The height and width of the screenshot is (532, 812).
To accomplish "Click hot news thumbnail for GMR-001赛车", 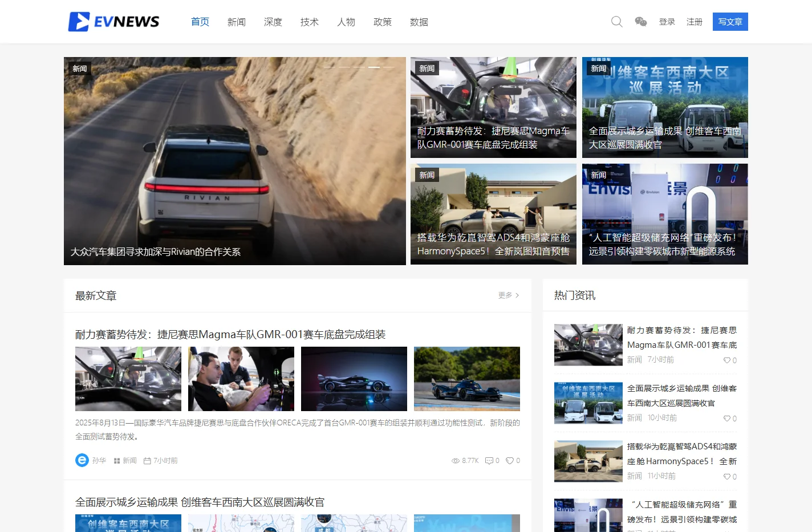I will [588, 345].
